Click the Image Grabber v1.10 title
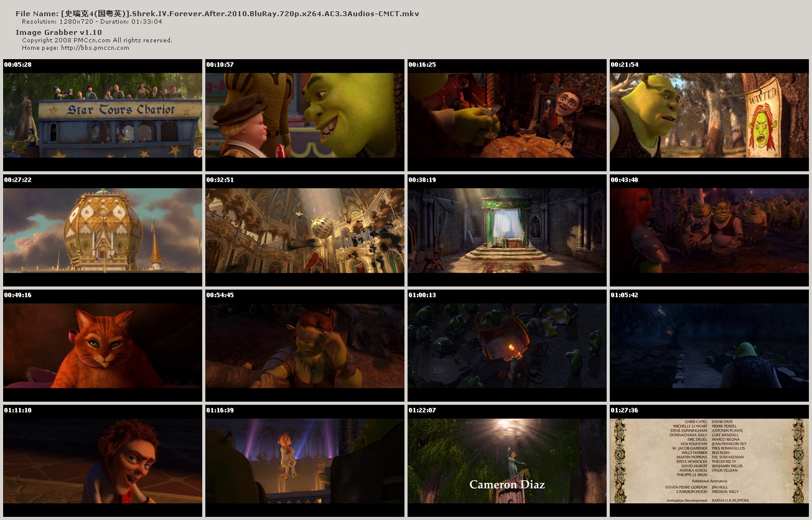 58,32
